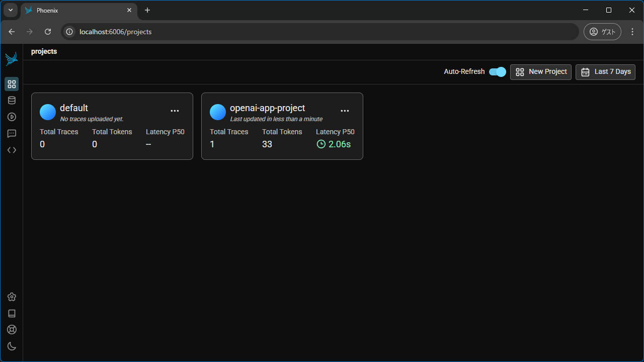Image resolution: width=644 pixels, height=362 pixels.
Task: Open the default project card title
Action: point(74,108)
